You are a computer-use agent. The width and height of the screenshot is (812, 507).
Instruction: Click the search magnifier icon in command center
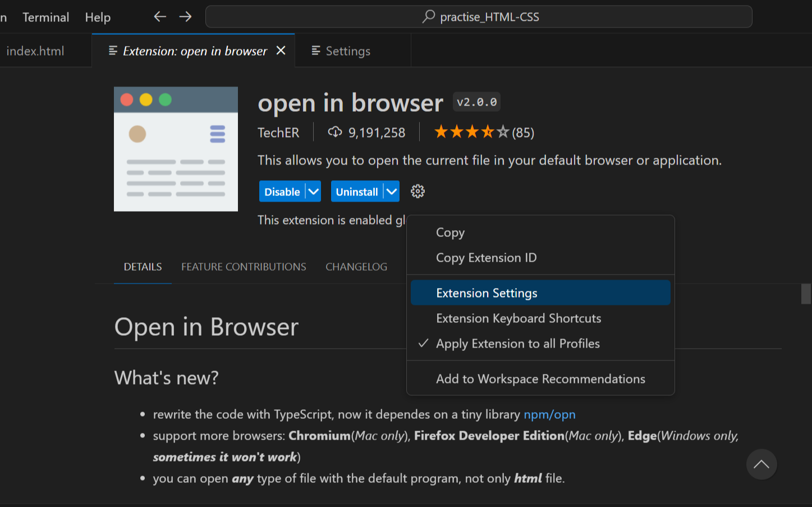(429, 16)
